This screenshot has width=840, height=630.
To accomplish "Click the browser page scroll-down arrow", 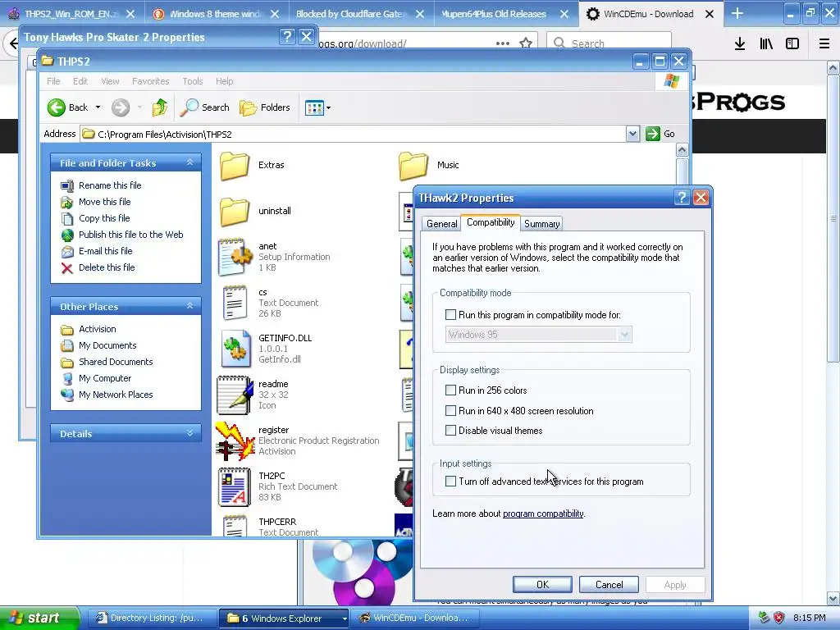I will (x=833, y=599).
